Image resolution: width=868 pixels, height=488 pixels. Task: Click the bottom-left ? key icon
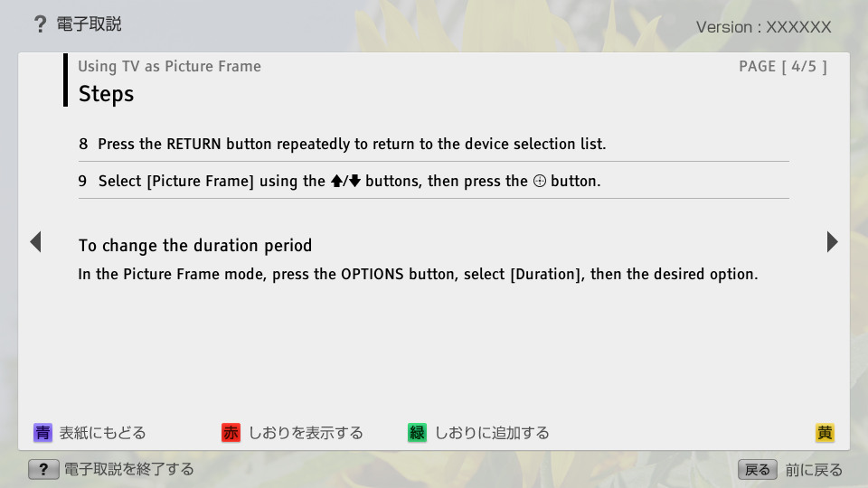[x=42, y=469]
